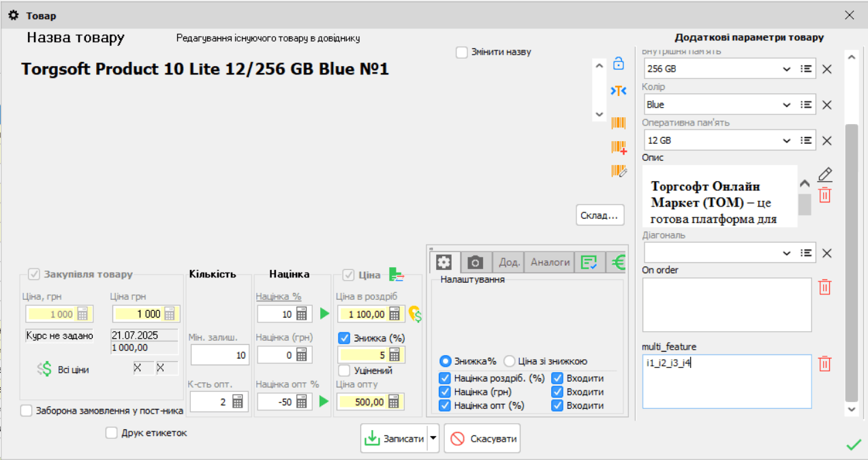Click the Склад... button
This screenshot has width=868, height=460.
point(600,215)
